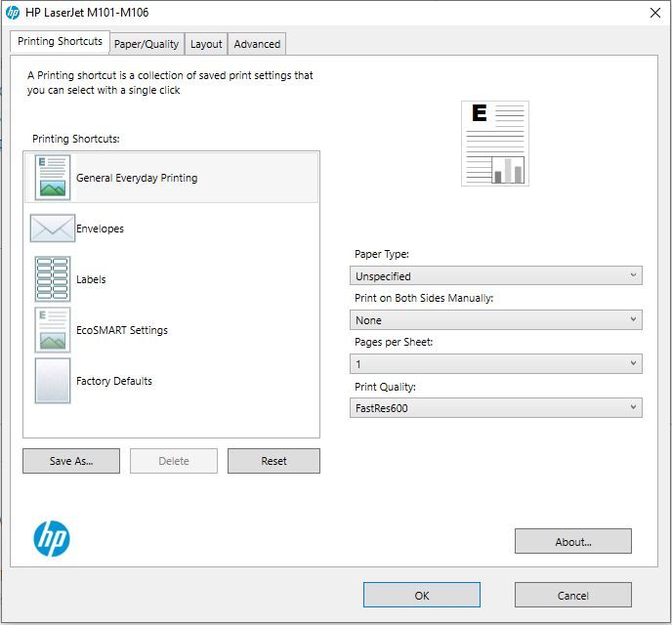Open the Layout tab
The width and height of the screenshot is (672, 625).
click(206, 44)
